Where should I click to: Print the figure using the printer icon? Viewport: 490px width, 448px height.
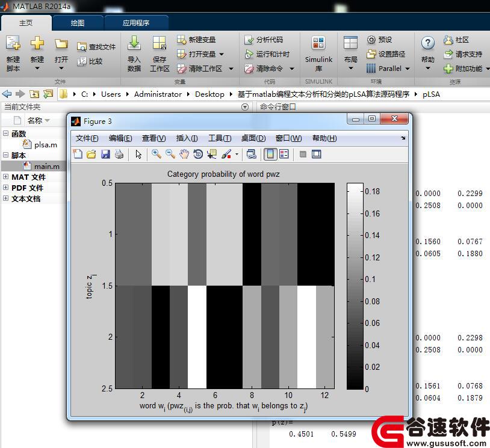[119, 154]
